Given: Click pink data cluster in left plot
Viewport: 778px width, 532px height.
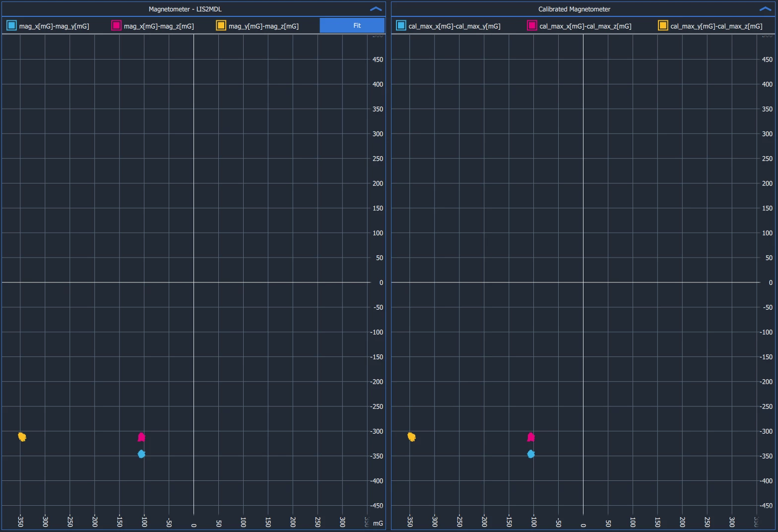Looking at the screenshot, I should (x=141, y=437).
